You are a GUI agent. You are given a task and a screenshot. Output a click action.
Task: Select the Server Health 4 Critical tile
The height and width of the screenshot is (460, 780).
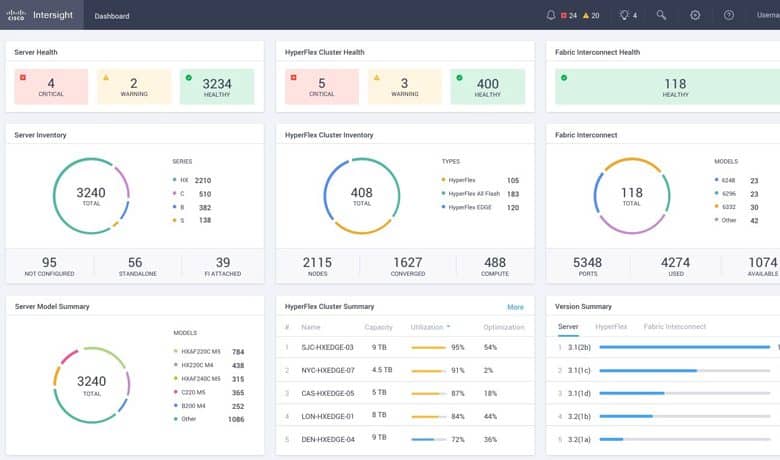[51, 87]
